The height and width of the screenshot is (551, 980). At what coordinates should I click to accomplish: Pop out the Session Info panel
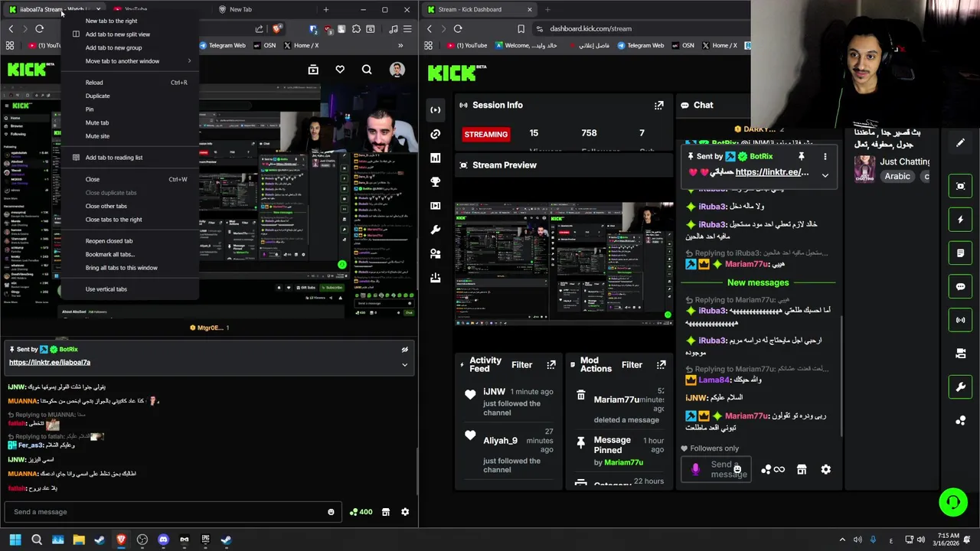point(658,105)
